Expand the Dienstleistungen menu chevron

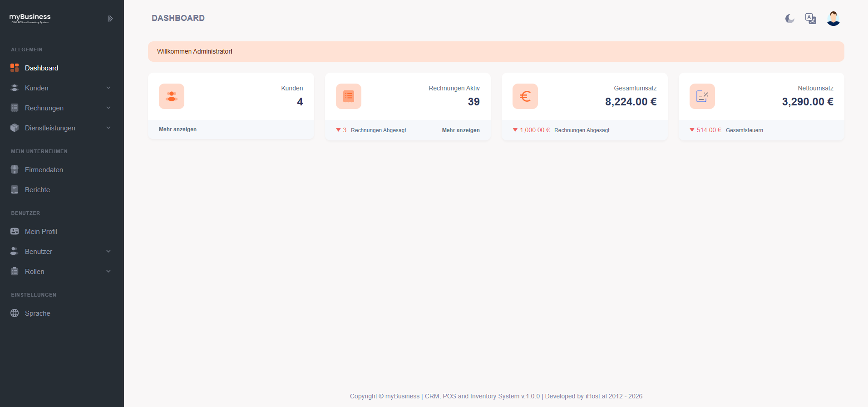coord(108,128)
